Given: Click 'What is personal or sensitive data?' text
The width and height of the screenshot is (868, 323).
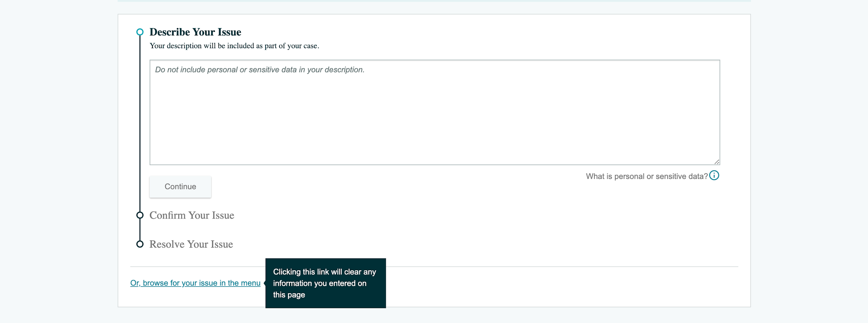Looking at the screenshot, I should coord(647,176).
